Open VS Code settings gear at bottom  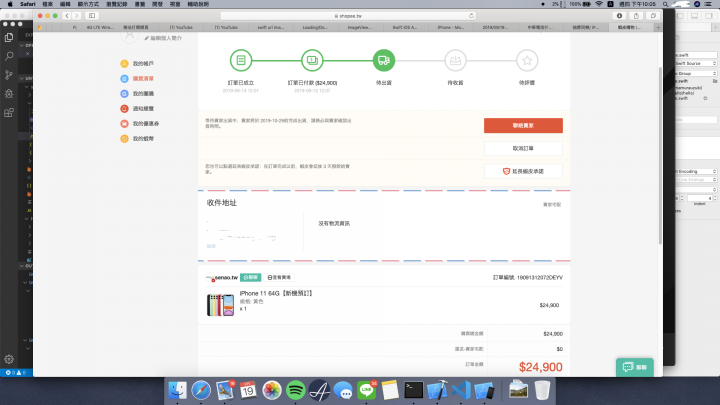click(9, 359)
